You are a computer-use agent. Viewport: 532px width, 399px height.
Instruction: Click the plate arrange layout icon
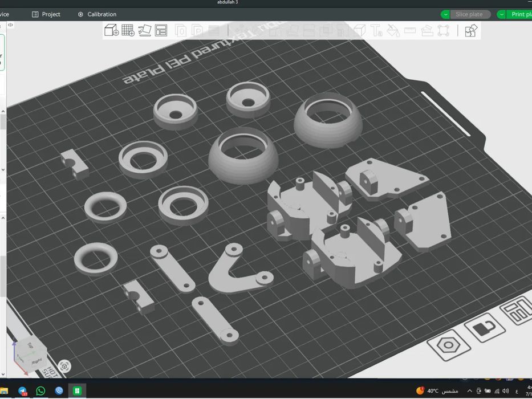coord(517,311)
